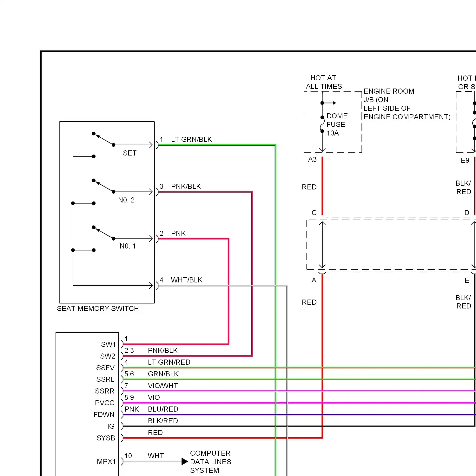476x476 pixels.
Task: Click the MPX1 terminal label
Action: click(106, 461)
